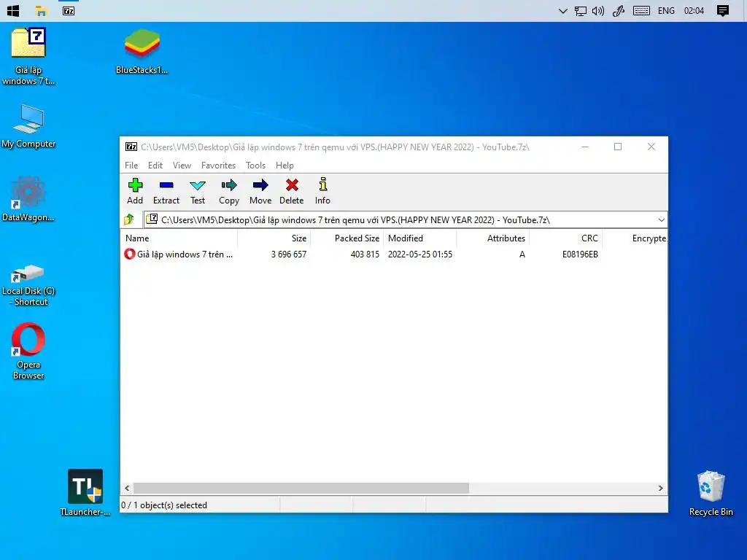Viewport: 747px width, 560px height.
Task: Click the scroll right arrow
Action: coord(660,488)
